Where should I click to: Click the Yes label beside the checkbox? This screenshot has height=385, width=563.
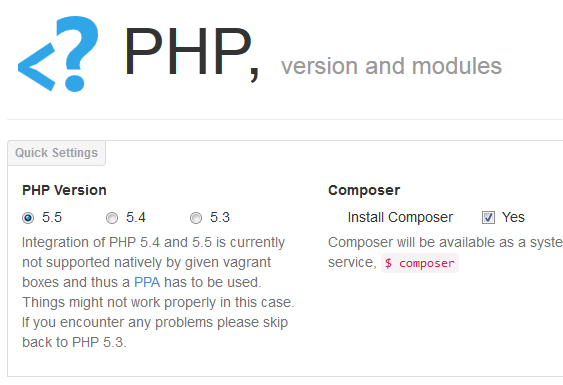point(513,217)
